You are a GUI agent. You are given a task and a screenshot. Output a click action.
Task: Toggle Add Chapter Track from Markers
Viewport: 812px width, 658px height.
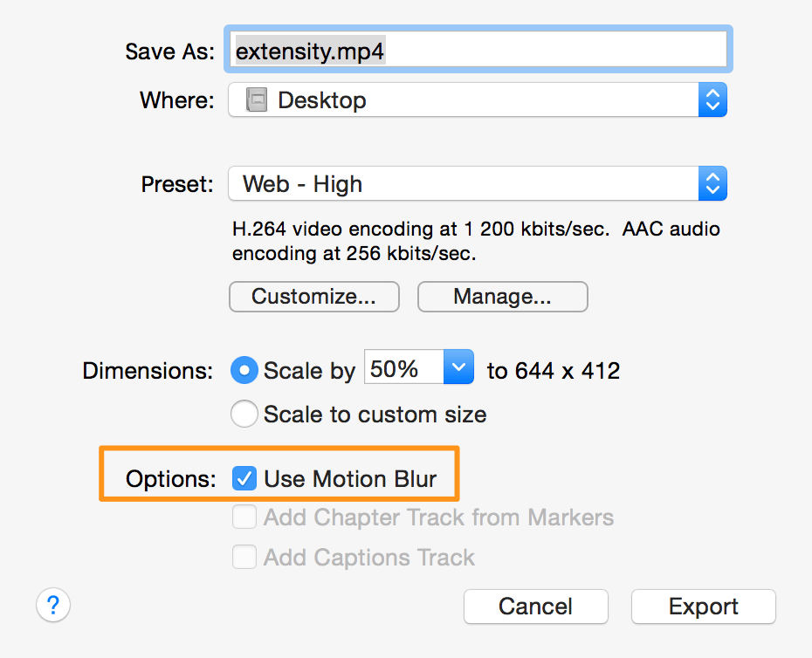[244, 517]
